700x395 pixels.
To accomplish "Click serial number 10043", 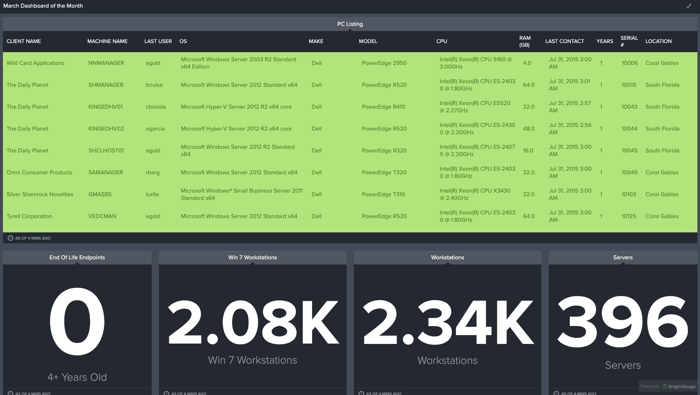I will tap(629, 107).
